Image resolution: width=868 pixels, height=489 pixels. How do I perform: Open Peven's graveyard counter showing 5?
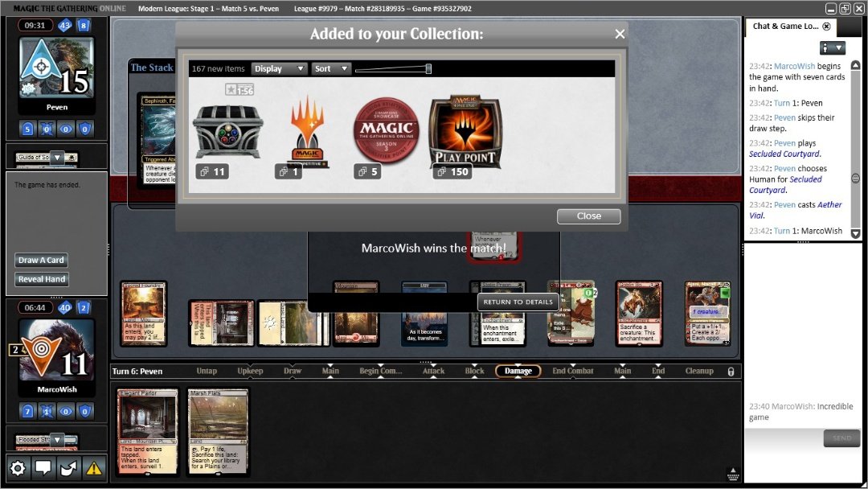coord(27,129)
